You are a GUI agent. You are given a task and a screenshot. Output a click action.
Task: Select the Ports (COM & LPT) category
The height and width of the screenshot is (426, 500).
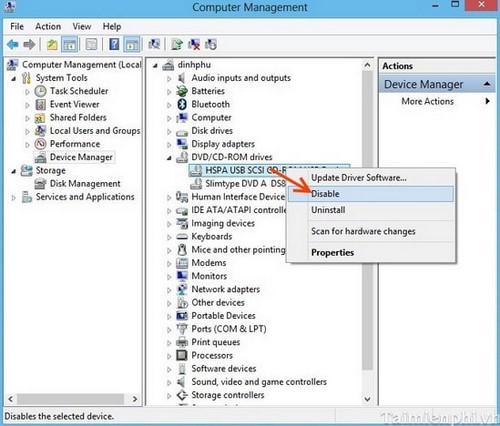[229, 329]
